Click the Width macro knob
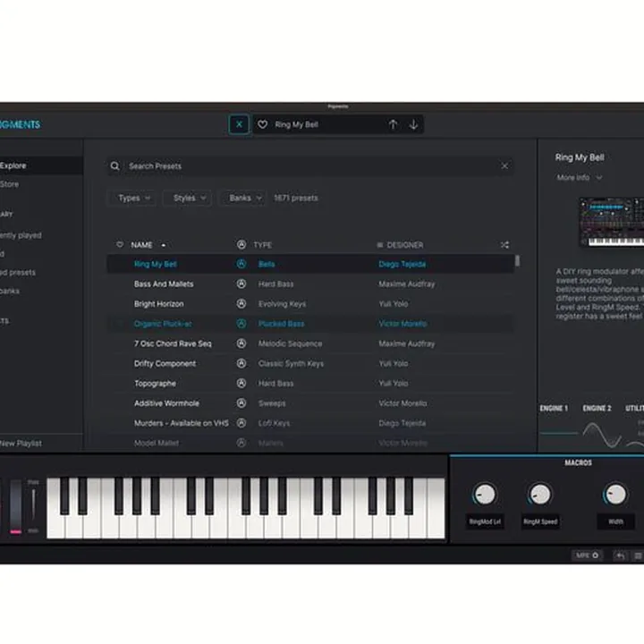The width and height of the screenshot is (644, 644). tap(615, 494)
